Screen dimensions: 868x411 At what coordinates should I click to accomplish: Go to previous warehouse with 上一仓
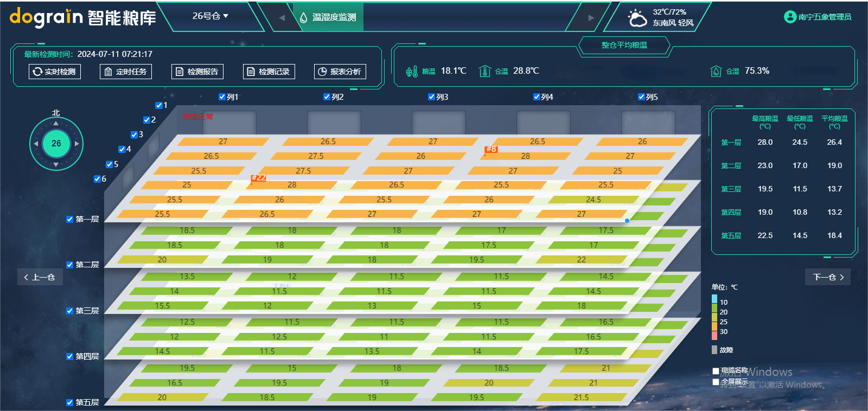40,277
